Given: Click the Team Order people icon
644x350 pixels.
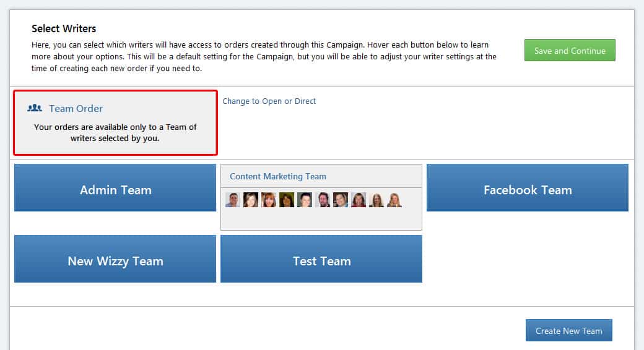Looking at the screenshot, I should pos(35,108).
